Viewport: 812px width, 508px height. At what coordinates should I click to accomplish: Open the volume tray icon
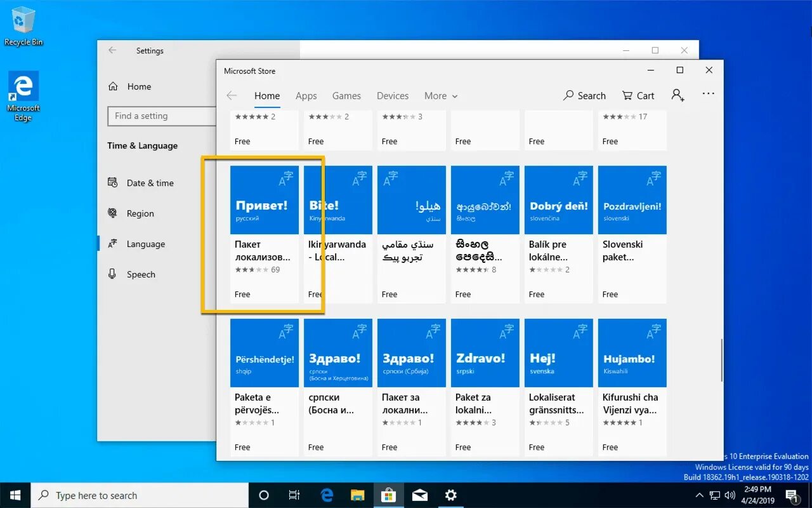730,495
